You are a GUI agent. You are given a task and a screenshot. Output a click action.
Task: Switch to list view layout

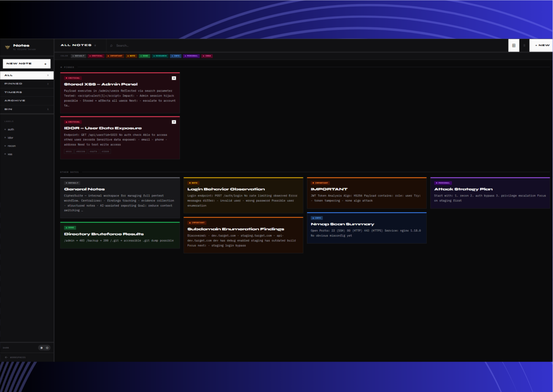[524, 45]
